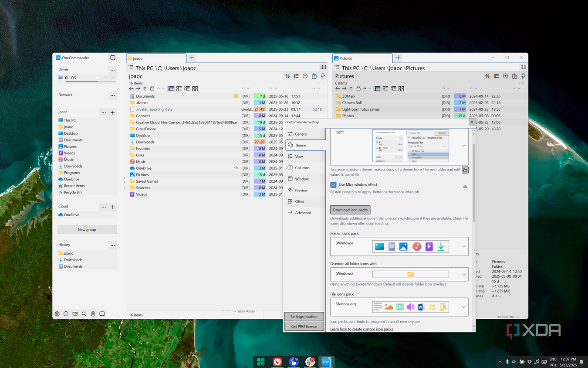Select the C: OS drive in sidebar
Viewport: 588px width, 368px height.
(x=87, y=78)
